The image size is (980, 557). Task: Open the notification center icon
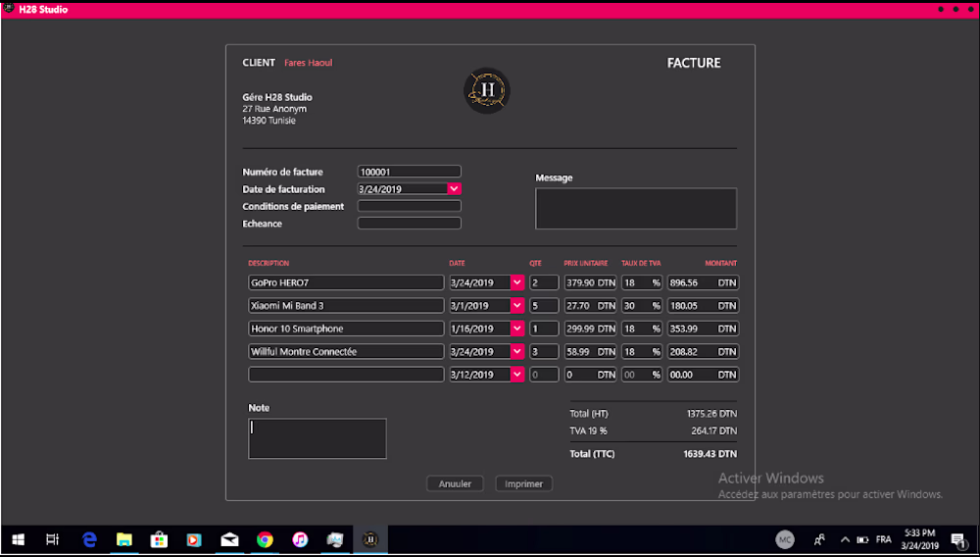(x=958, y=539)
